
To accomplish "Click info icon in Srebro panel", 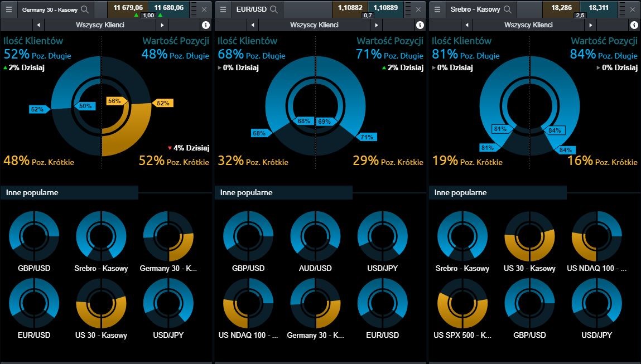I will point(634,25).
